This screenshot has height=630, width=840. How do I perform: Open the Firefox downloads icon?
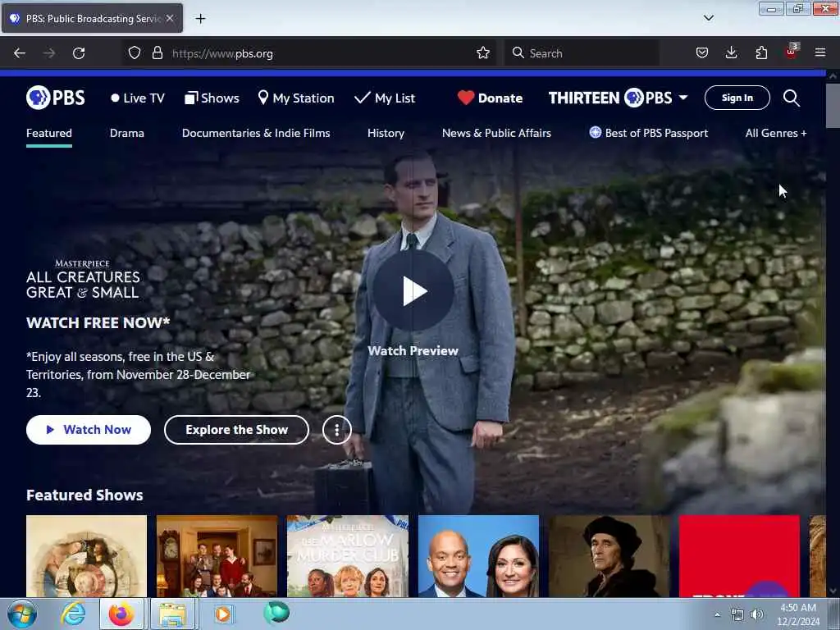point(731,53)
